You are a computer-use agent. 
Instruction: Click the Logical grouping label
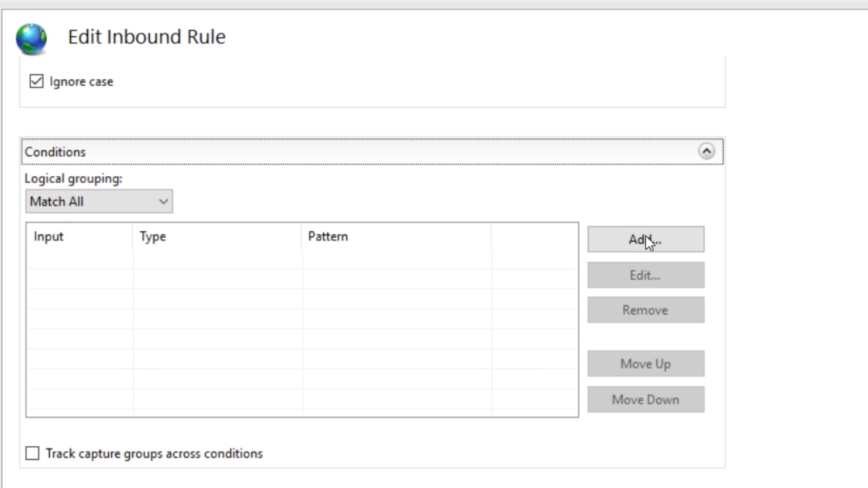73,179
